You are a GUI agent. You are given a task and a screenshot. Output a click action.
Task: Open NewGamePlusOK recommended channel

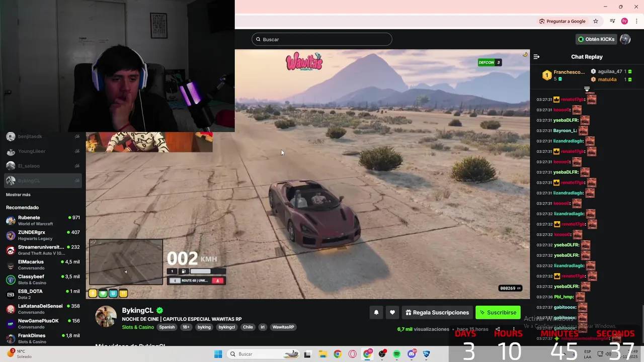(x=43, y=323)
